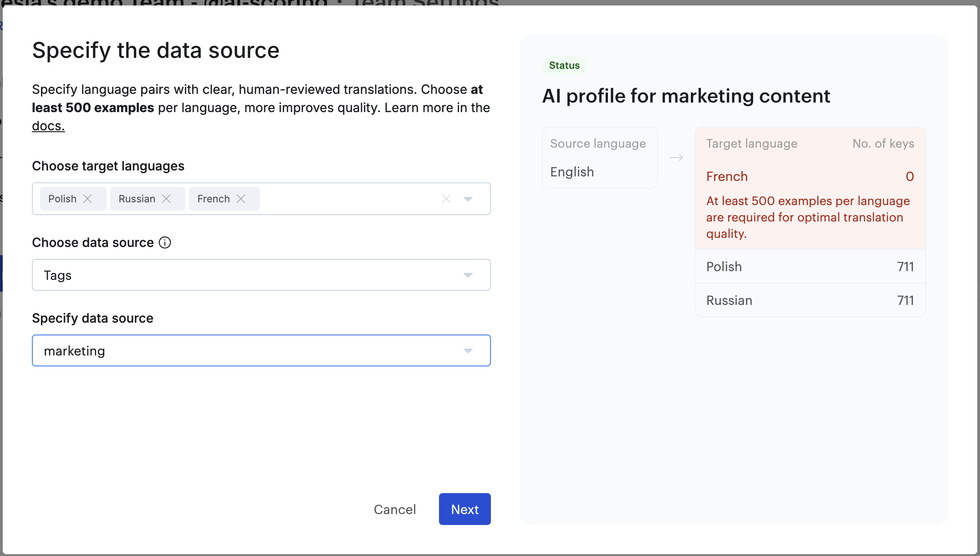
Task: Click the arrow between source and target
Action: point(676,158)
